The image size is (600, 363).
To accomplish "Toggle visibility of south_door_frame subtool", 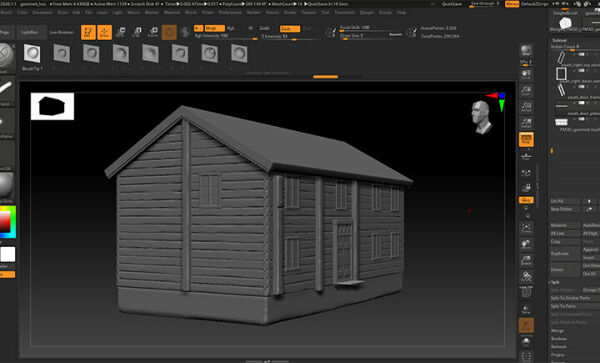I will pos(582,86).
